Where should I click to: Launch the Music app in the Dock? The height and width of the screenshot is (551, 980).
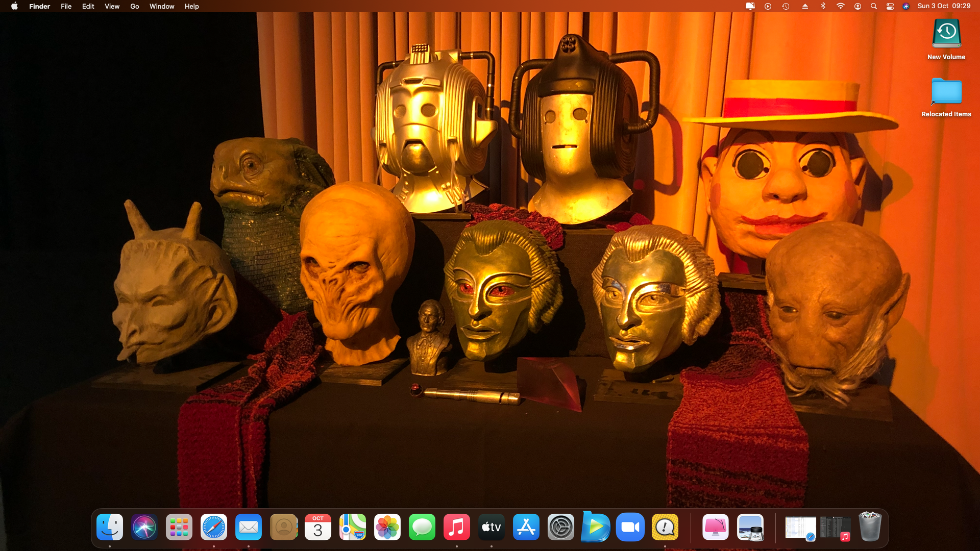coord(457,527)
